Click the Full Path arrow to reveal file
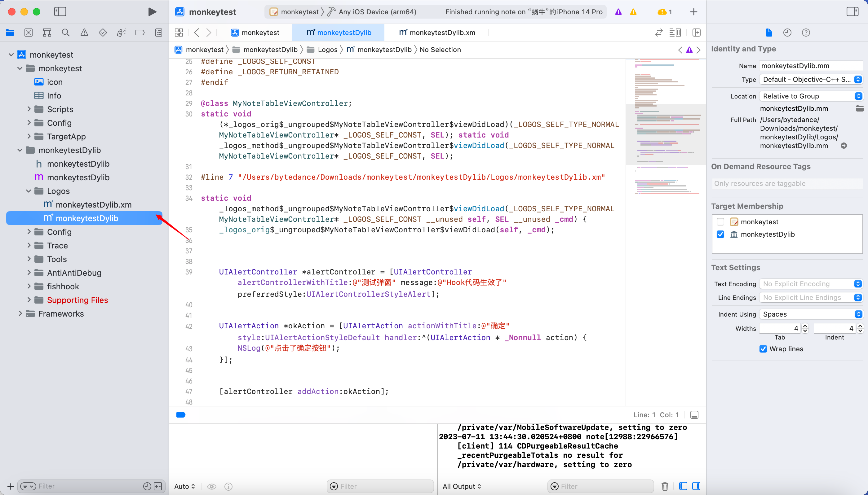This screenshot has height=495, width=868. 844,146
